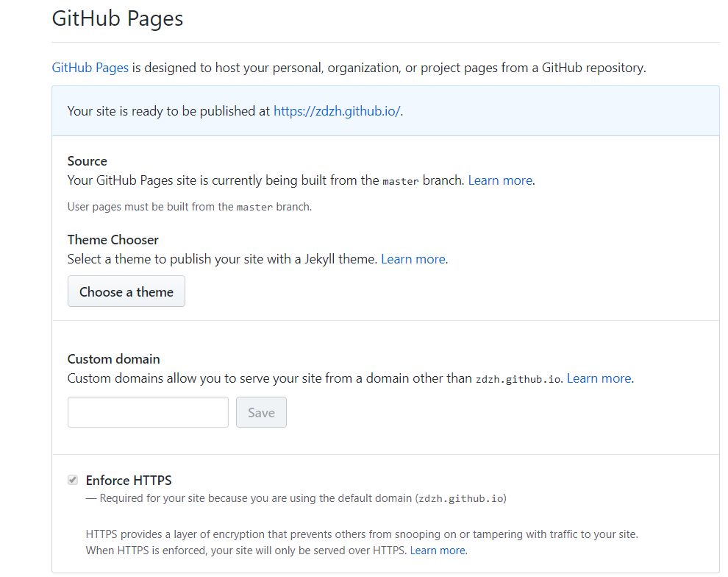Screen dimensions: 728x577
Task: Visit the https://zdzh.github.io/ site link
Action: 337,111
